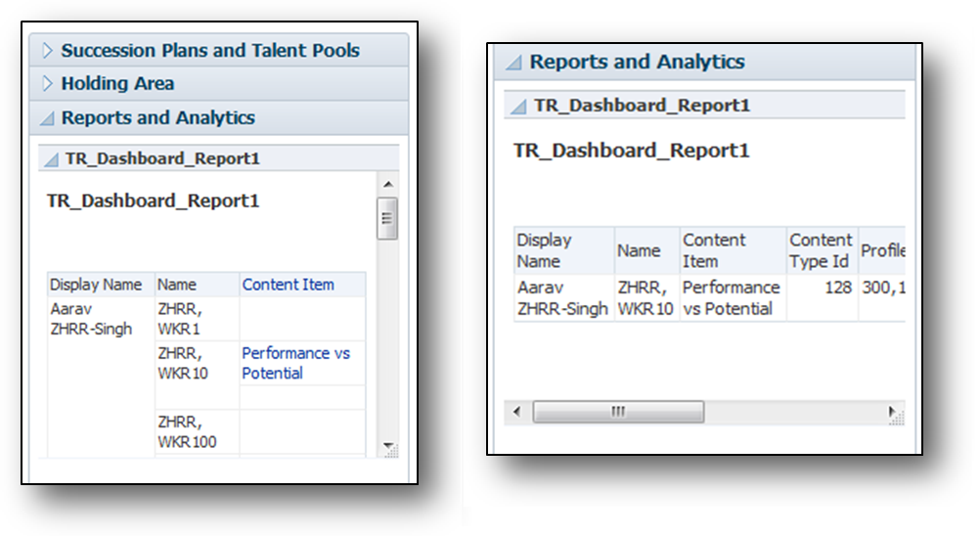Collapse Reports and Analytics in left panel
Image resolution: width=980 pixels, height=536 pixels.
click(x=47, y=118)
